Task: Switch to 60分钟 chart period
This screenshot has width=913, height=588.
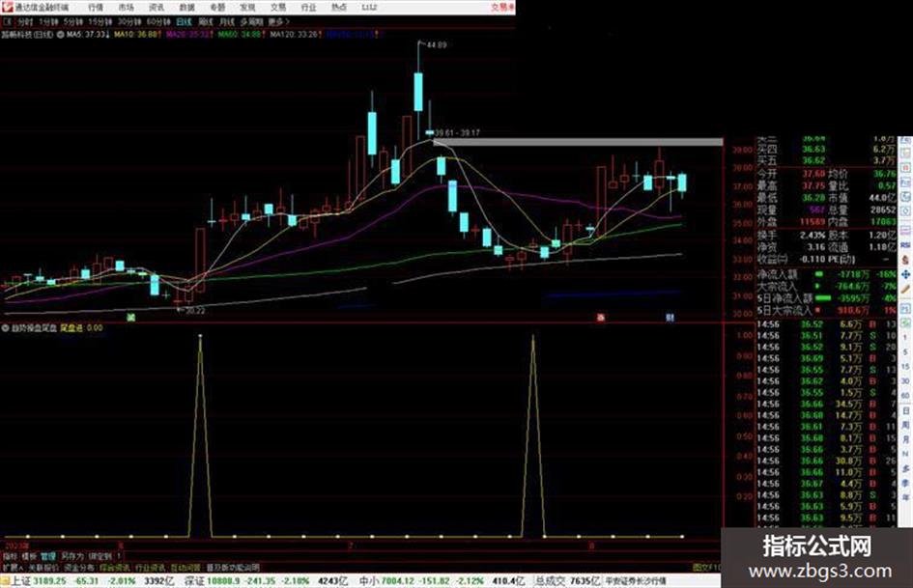Action: pyautogui.click(x=158, y=21)
